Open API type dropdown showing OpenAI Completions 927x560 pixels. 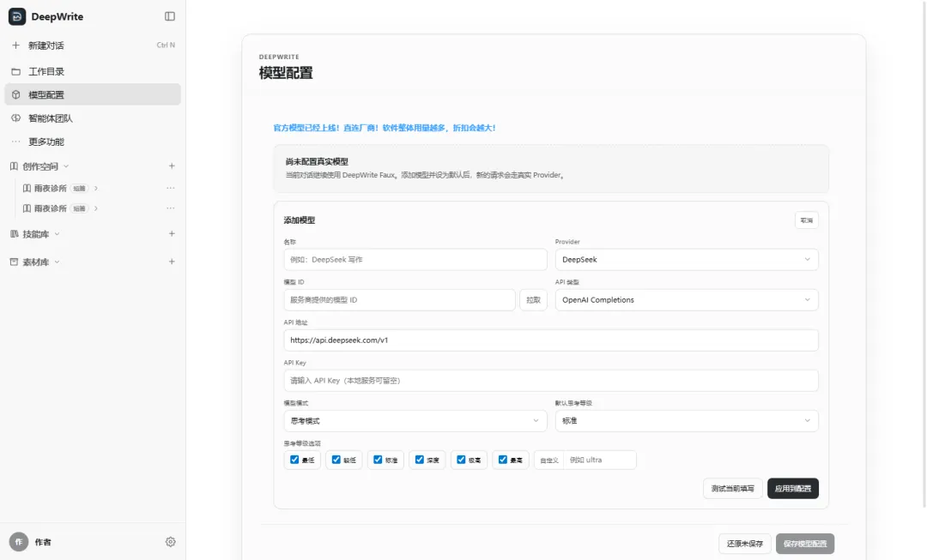click(x=687, y=300)
